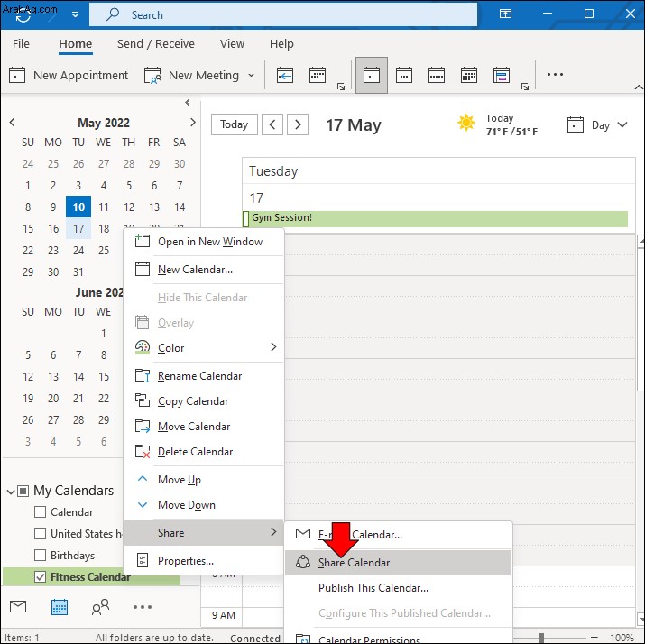
Task: Open the Day view dropdown
Action: (597, 125)
